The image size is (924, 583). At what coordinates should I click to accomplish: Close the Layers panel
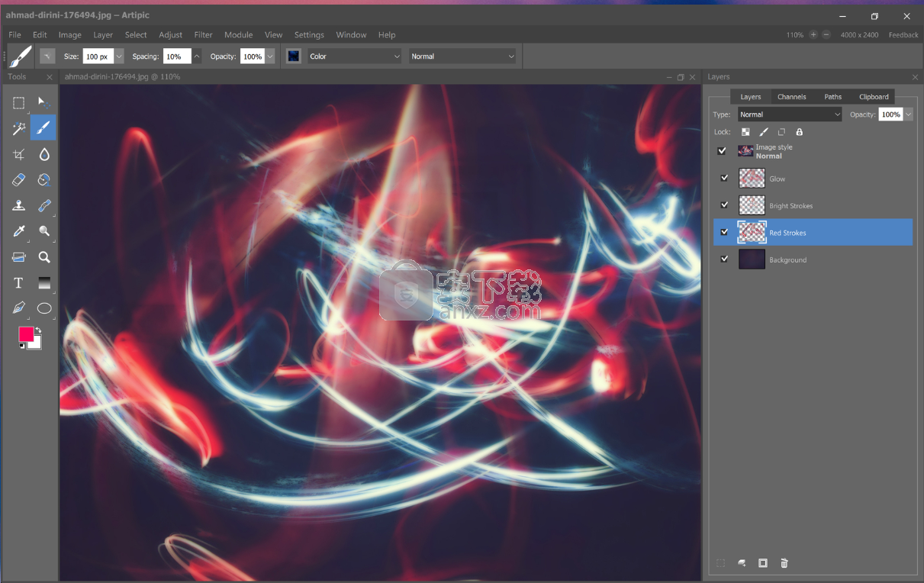[916, 77]
